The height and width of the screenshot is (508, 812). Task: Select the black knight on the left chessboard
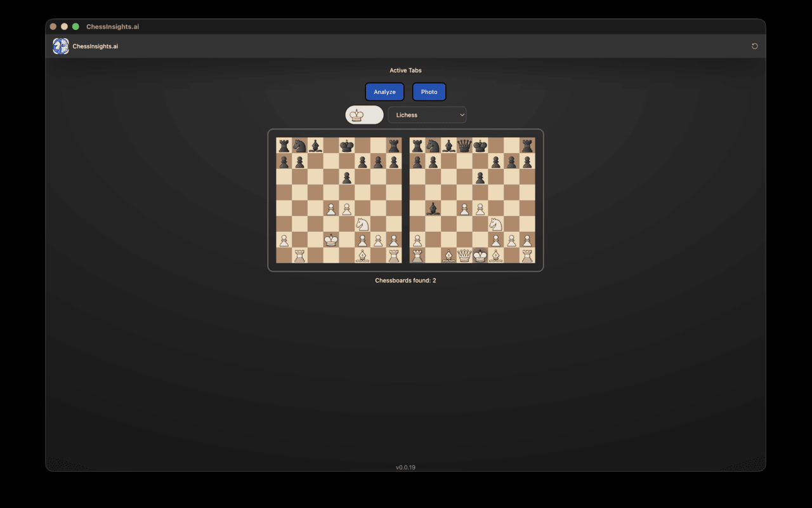299,146
